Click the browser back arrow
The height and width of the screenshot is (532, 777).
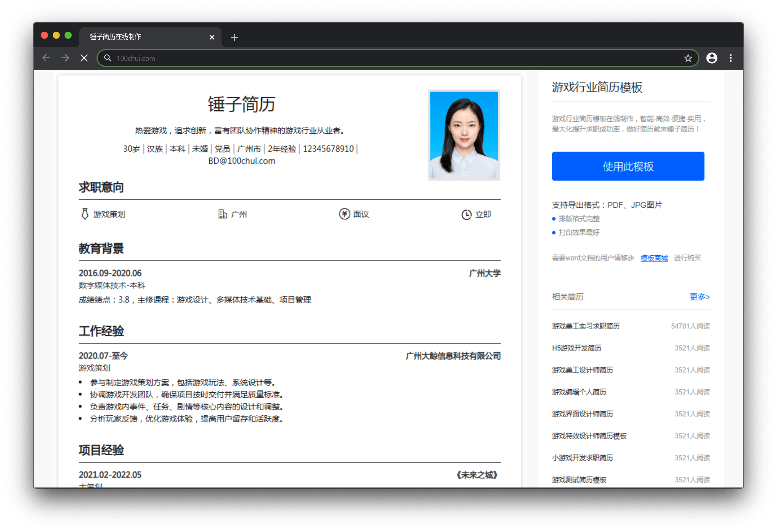[x=46, y=58]
